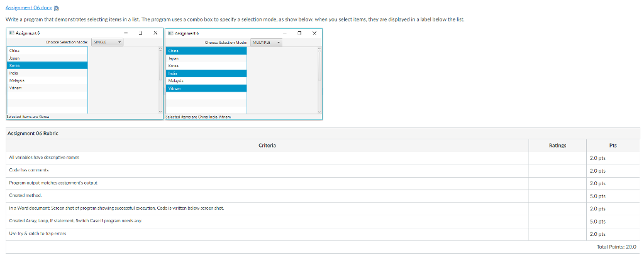The image size is (644, 258).
Task: Minimize the SINGLE-mode Assignment 6 window
Action: 126,33
